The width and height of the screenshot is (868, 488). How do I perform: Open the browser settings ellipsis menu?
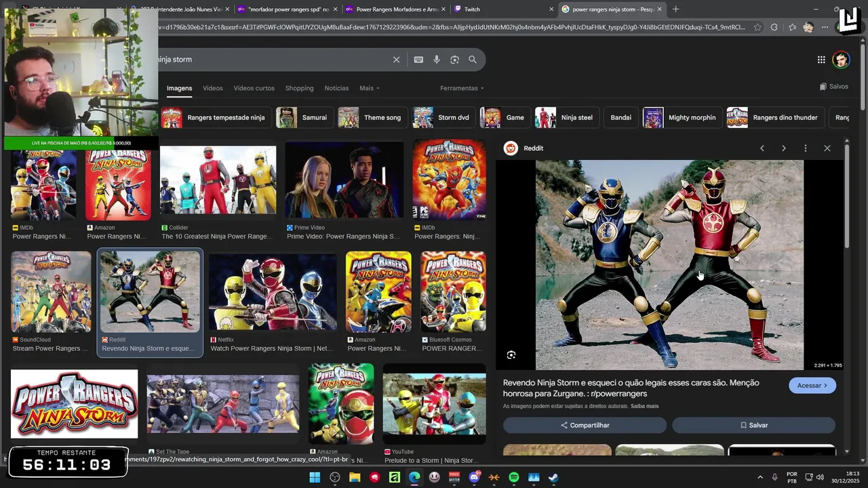(x=825, y=27)
